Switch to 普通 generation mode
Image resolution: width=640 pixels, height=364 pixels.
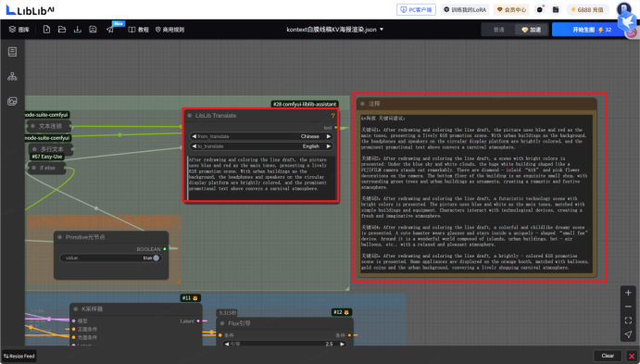(x=499, y=30)
